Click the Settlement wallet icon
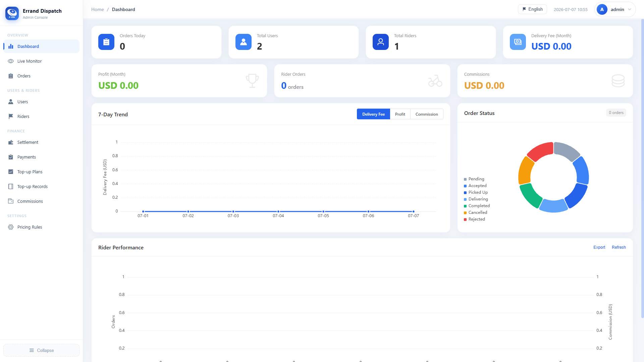The width and height of the screenshot is (644, 362). (11, 142)
